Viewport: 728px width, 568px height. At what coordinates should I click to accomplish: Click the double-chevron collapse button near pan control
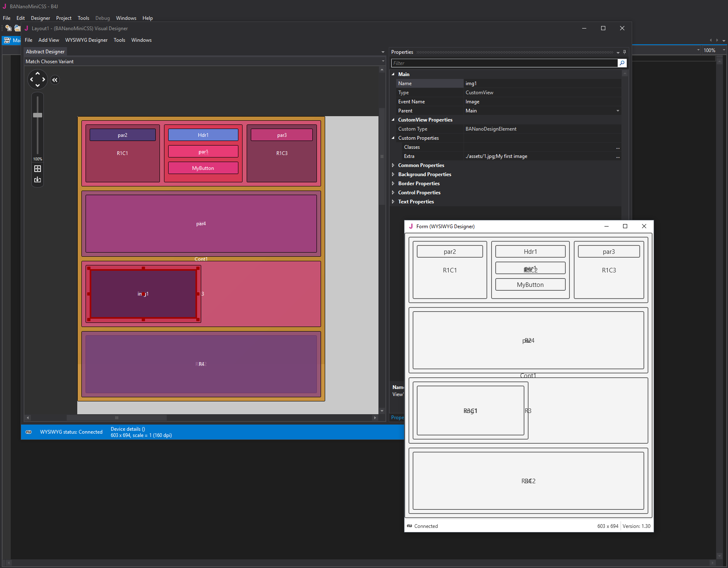pyautogui.click(x=55, y=80)
